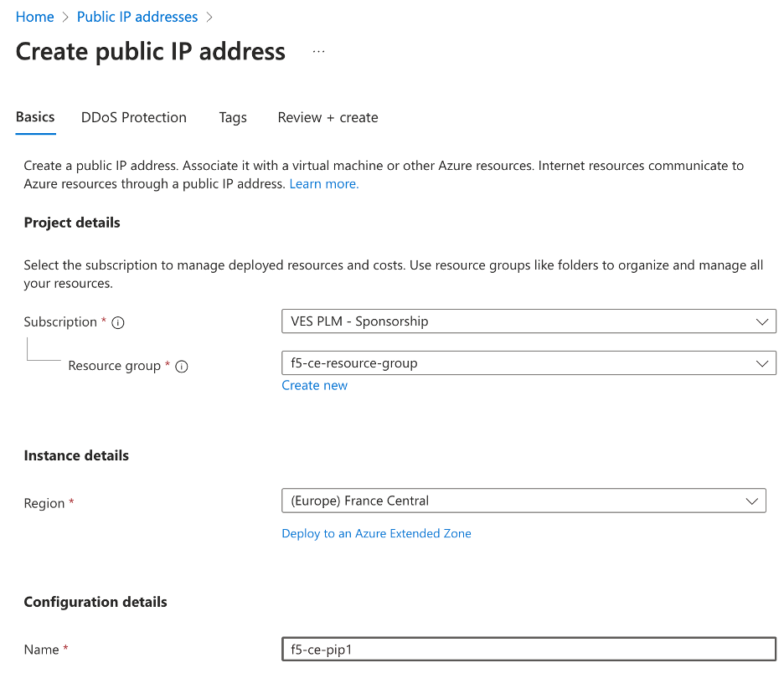Open the Review + create tab
This screenshot has width=784, height=673.
[328, 117]
